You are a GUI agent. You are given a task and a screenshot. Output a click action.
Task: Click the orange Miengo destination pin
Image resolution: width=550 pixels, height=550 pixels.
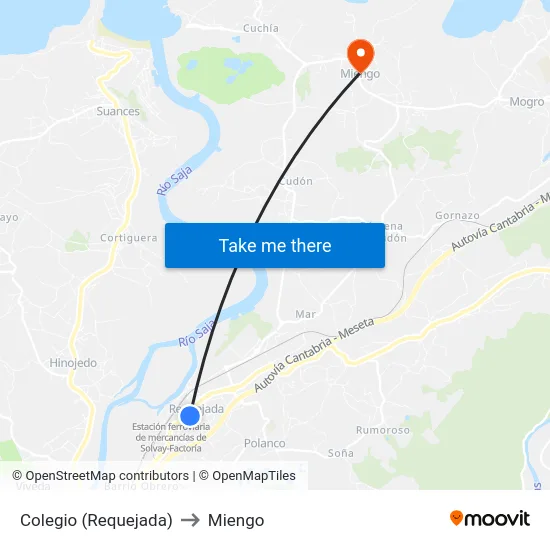(360, 56)
